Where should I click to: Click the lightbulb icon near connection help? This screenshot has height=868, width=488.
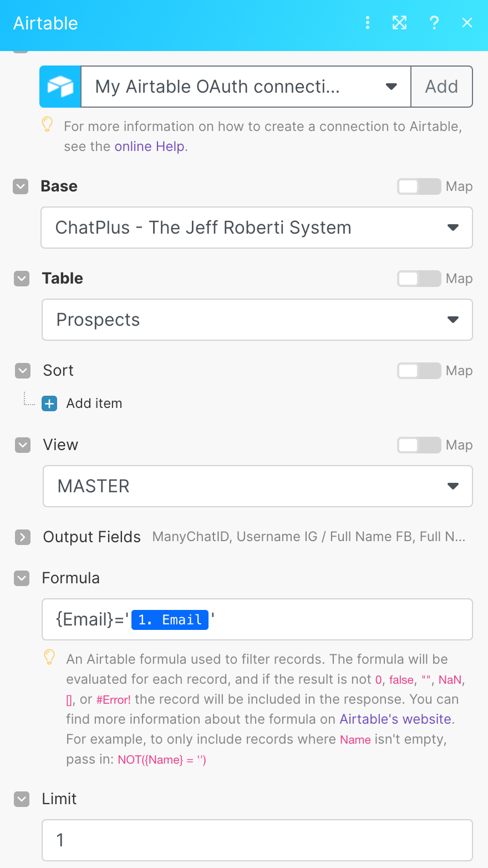tap(48, 124)
